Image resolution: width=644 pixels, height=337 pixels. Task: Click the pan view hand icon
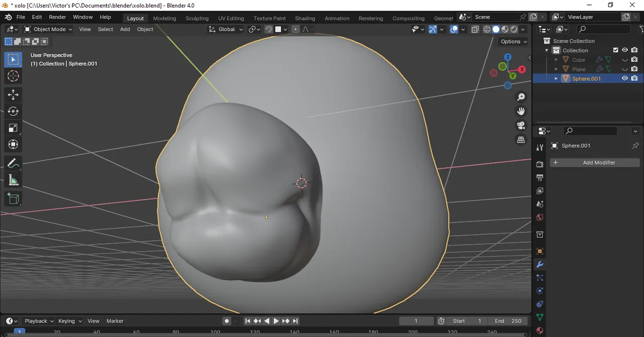521,111
